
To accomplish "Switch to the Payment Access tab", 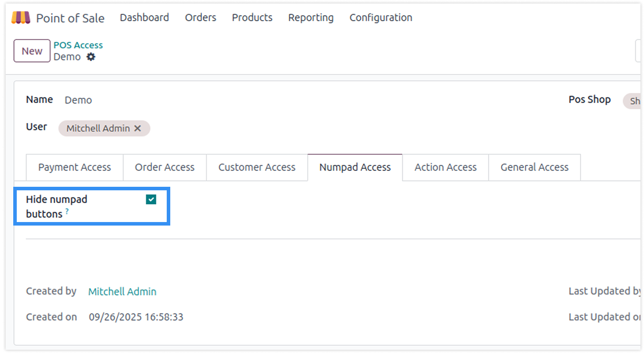I will click(75, 167).
